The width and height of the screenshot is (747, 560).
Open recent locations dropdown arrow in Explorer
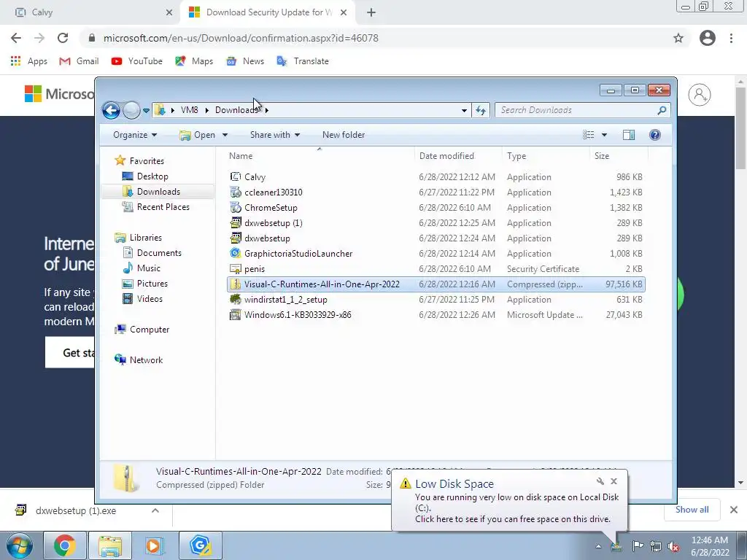[146, 111]
